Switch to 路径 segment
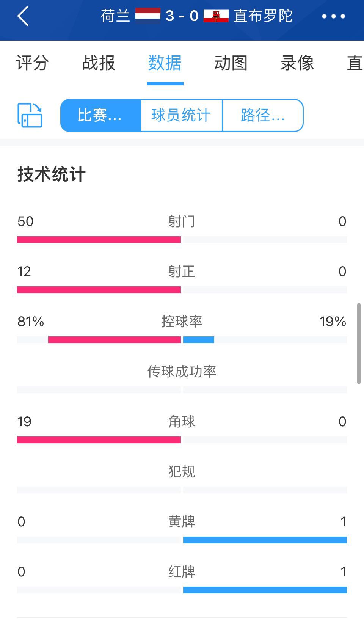Viewport: 364px width, 620px height. (x=263, y=115)
